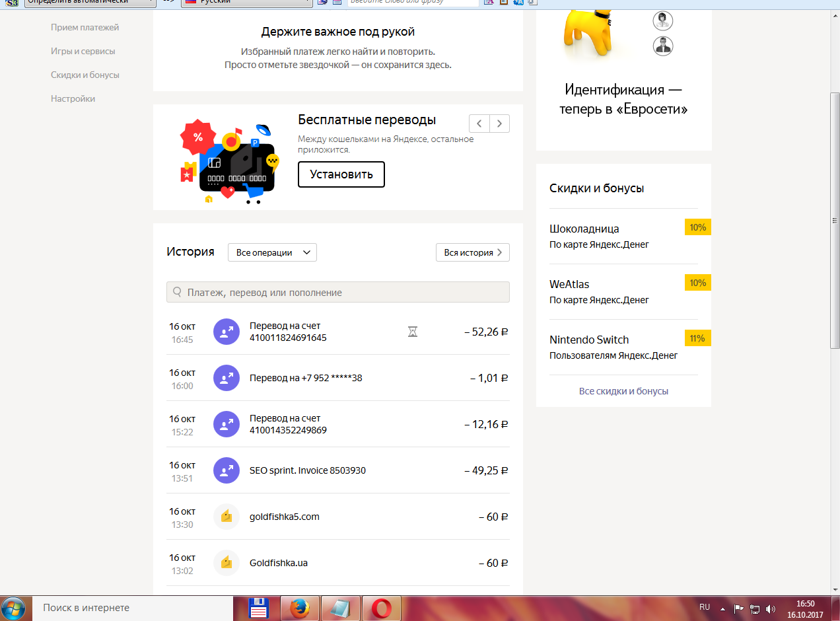The image size is (840, 621).
Task: Click the Yandex card promo illustration
Action: [229, 161]
